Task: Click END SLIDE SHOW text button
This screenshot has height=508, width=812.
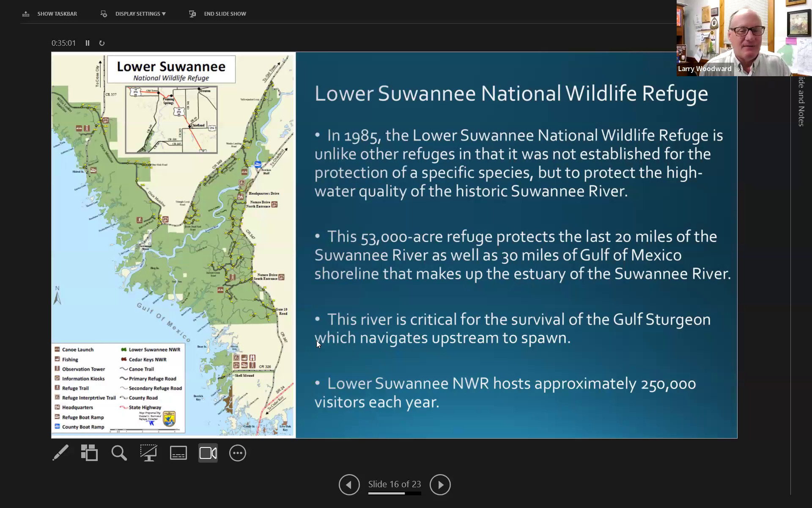Action: coord(225,14)
